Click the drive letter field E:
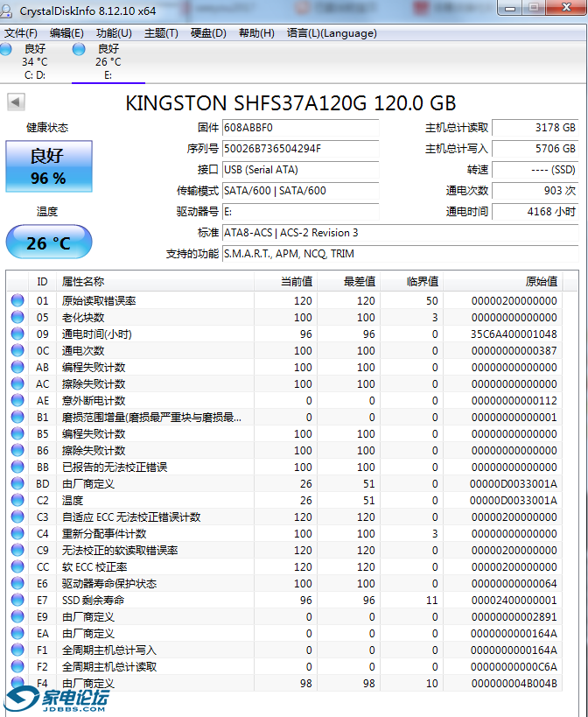588x717 pixels. pyautogui.click(x=301, y=212)
